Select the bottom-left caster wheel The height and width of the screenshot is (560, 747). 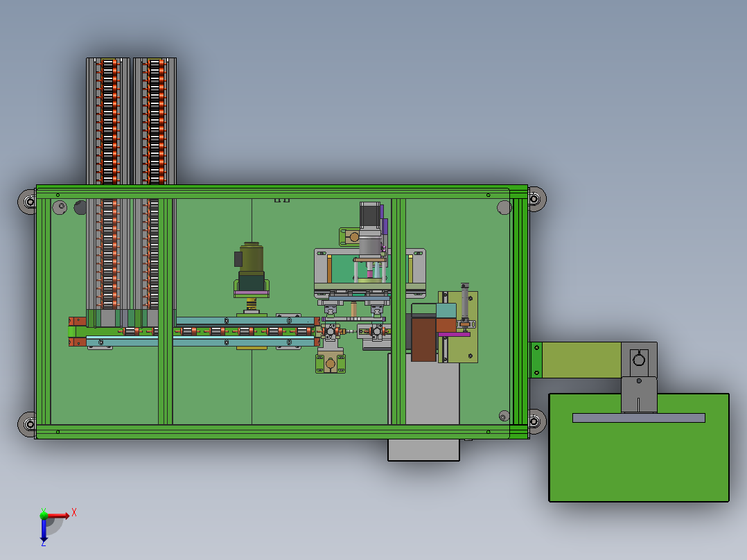[28, 424]
